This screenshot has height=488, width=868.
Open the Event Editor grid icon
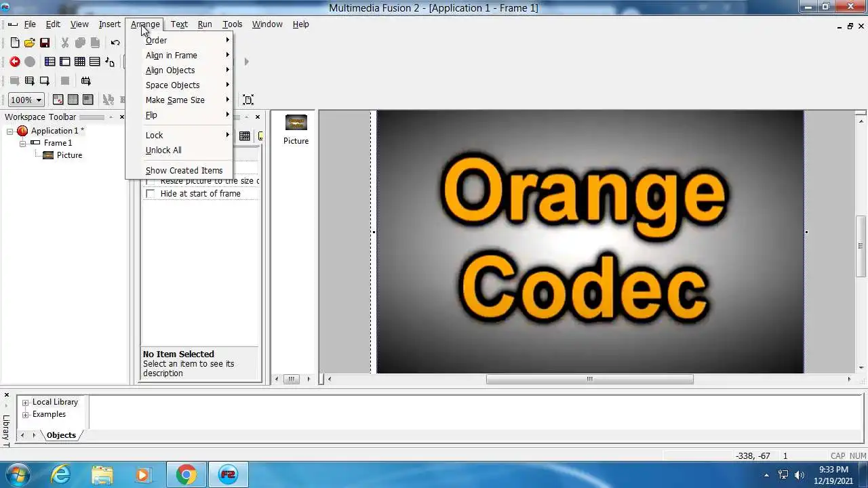[80, 62]
